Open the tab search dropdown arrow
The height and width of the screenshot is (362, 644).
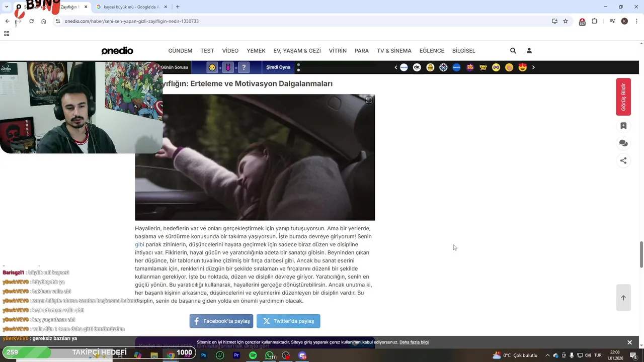(7, 7)
